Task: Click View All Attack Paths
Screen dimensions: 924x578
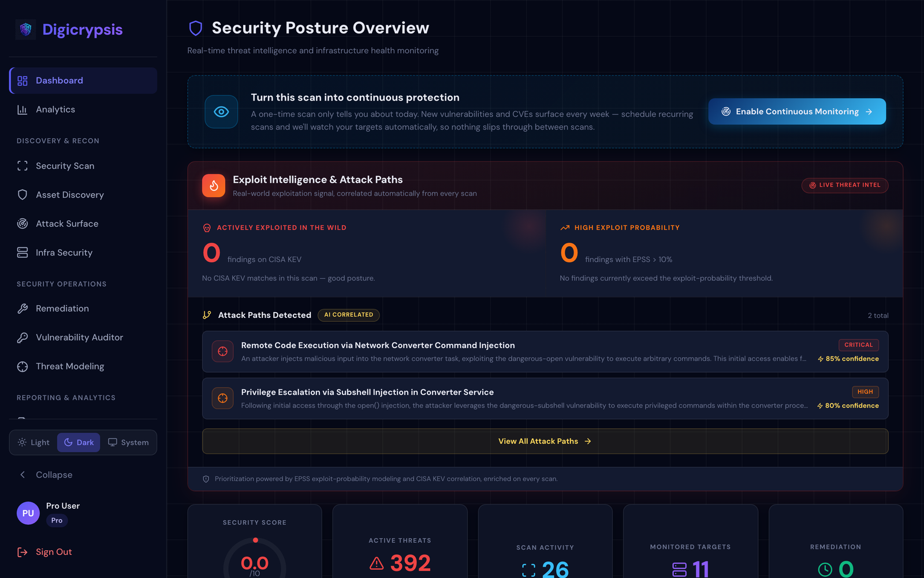Action: 545,441
